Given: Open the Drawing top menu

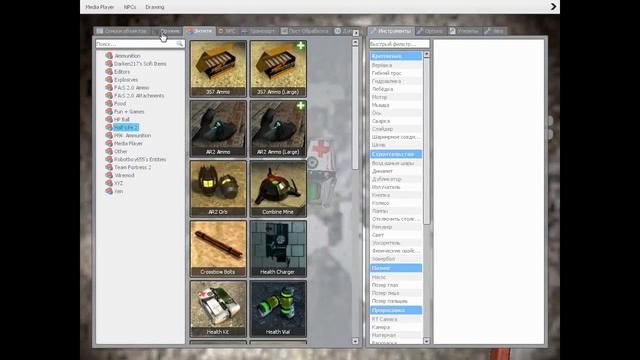Looking at the screenshot, I should pyautogui.click(x=155, y=7).
